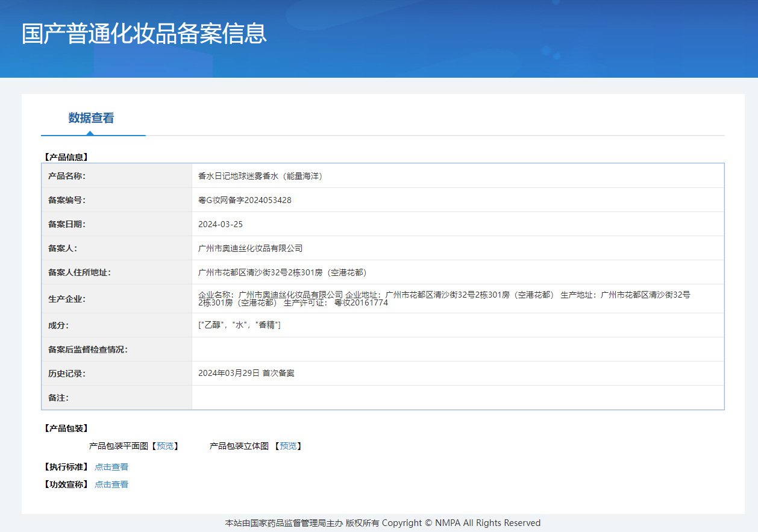Click the 历史记录 row label
Screen dimensions: 758x532
[x=67, y=374]
